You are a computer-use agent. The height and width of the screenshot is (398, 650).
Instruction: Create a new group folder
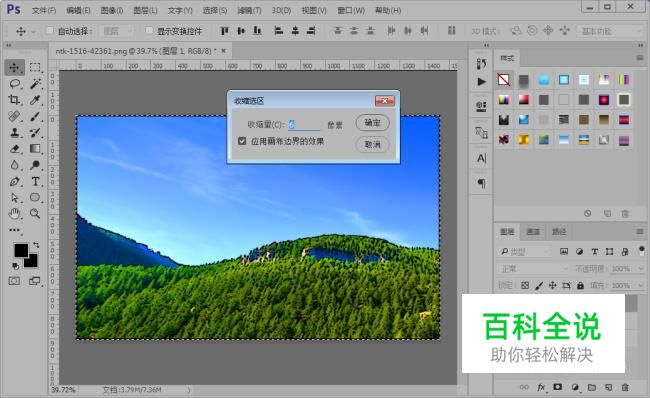pos(592,387)
